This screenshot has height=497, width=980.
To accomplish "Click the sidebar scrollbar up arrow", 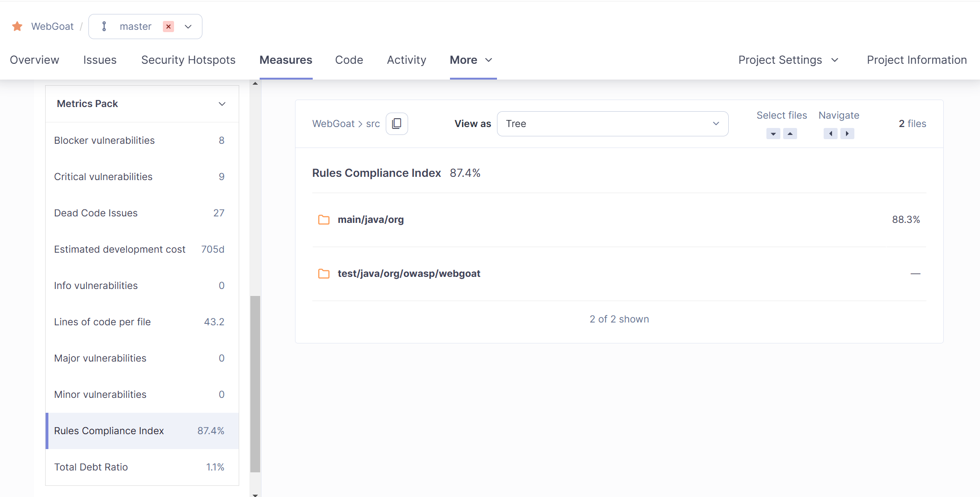I will (255, 84).
